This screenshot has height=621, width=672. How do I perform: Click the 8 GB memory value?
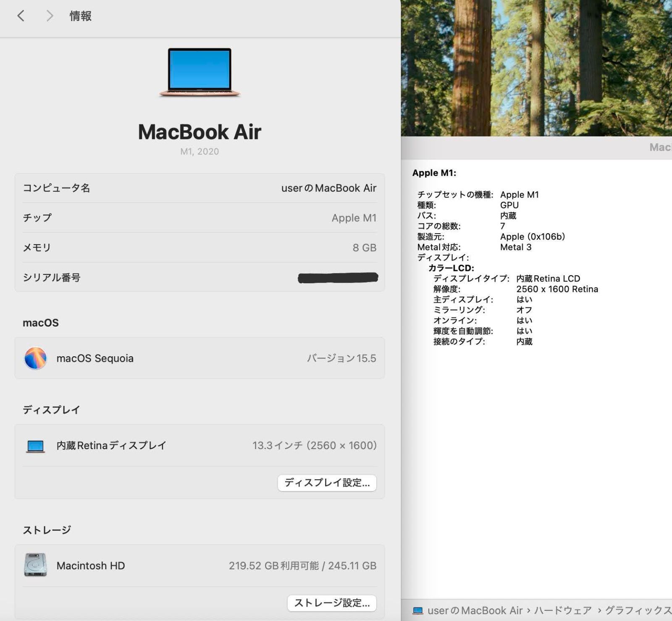(365, 247)
